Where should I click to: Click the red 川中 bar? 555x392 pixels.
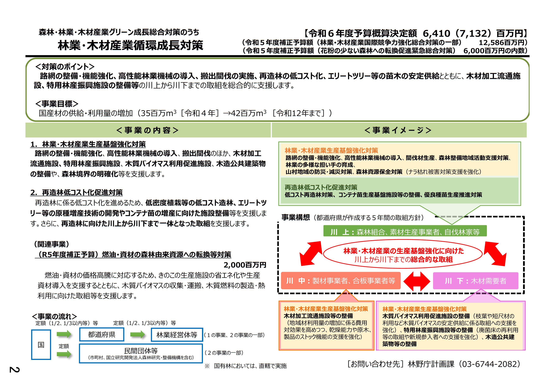tap(341, 281)
